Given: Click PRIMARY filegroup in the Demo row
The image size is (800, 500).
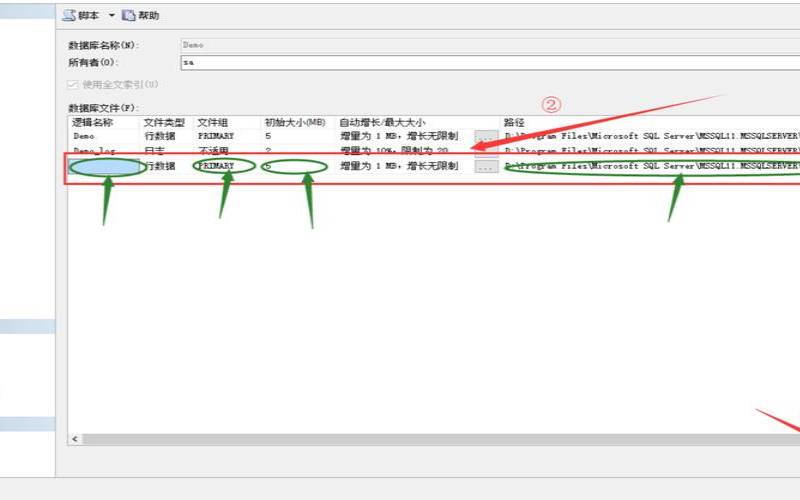Looking at the screenshot, I should [216, 136].
